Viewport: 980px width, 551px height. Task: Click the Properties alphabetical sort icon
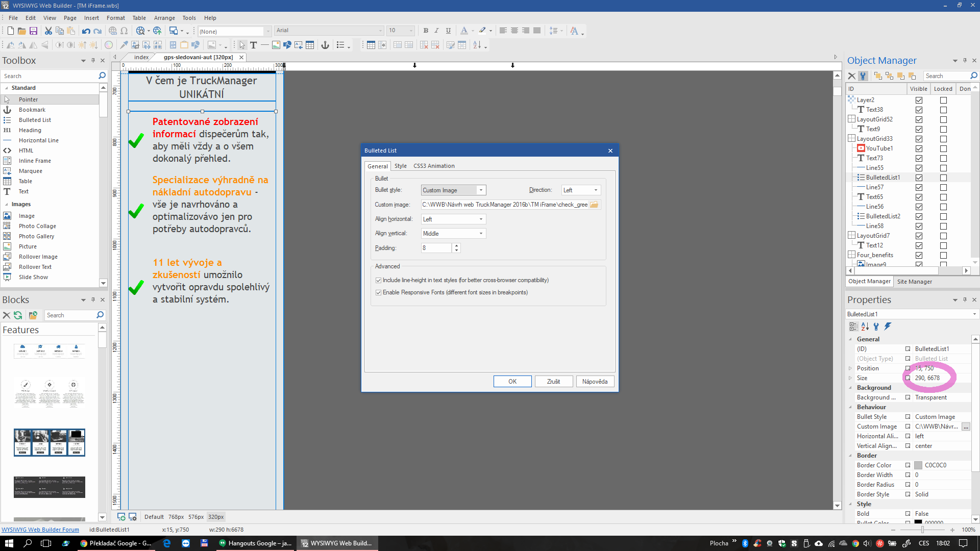click(865, 327)
